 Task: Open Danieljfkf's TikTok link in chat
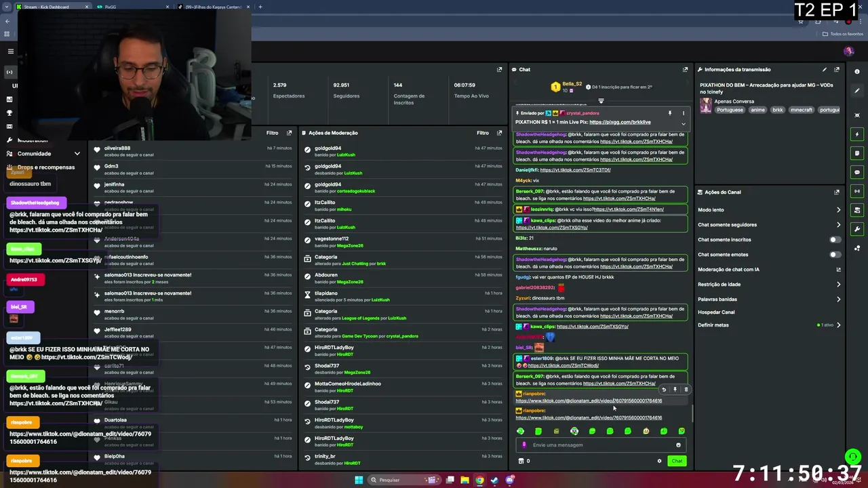(575, 170)
